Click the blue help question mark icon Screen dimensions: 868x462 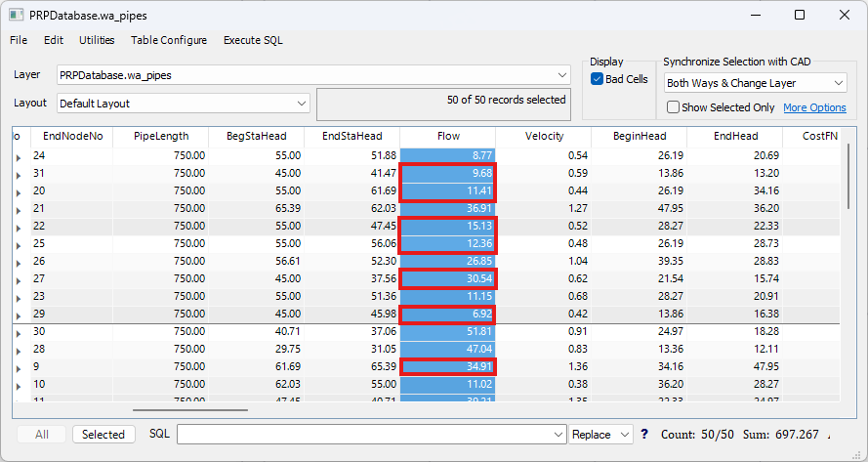click(x=644, y=434)
